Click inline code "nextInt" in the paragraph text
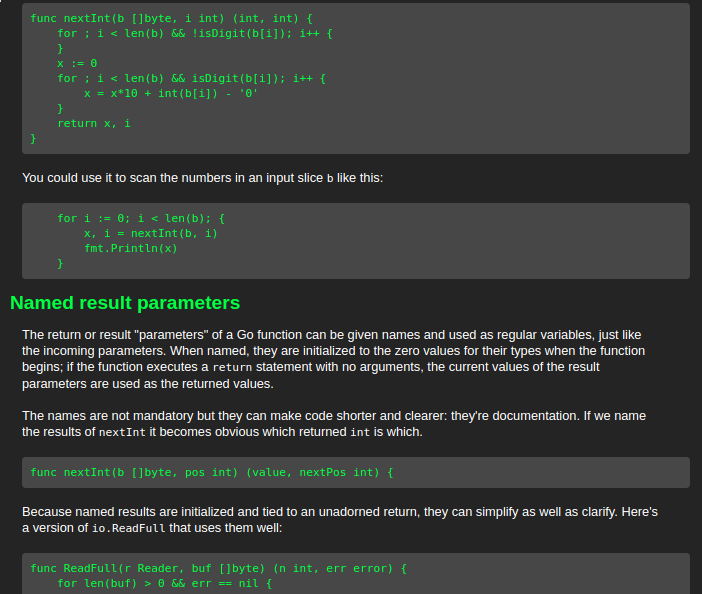Screen dimensions: 702x594 (124, 432)
